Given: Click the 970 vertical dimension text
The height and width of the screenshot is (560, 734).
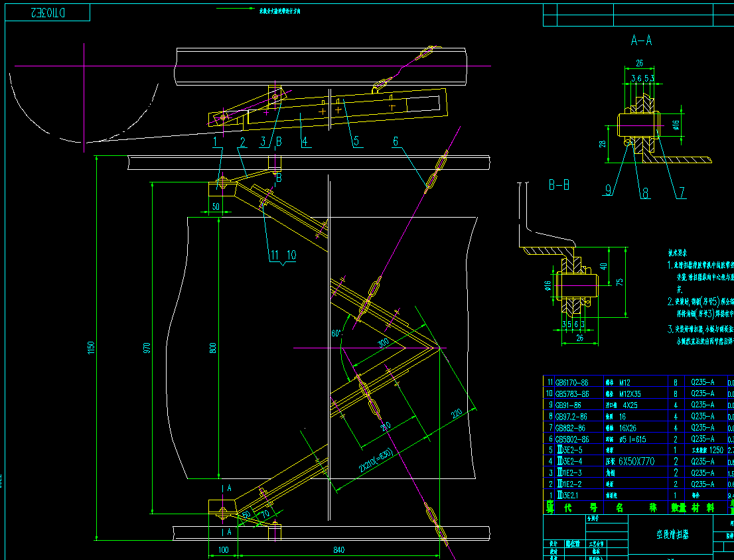Looking at the screenshot, I should pos(147,348).
